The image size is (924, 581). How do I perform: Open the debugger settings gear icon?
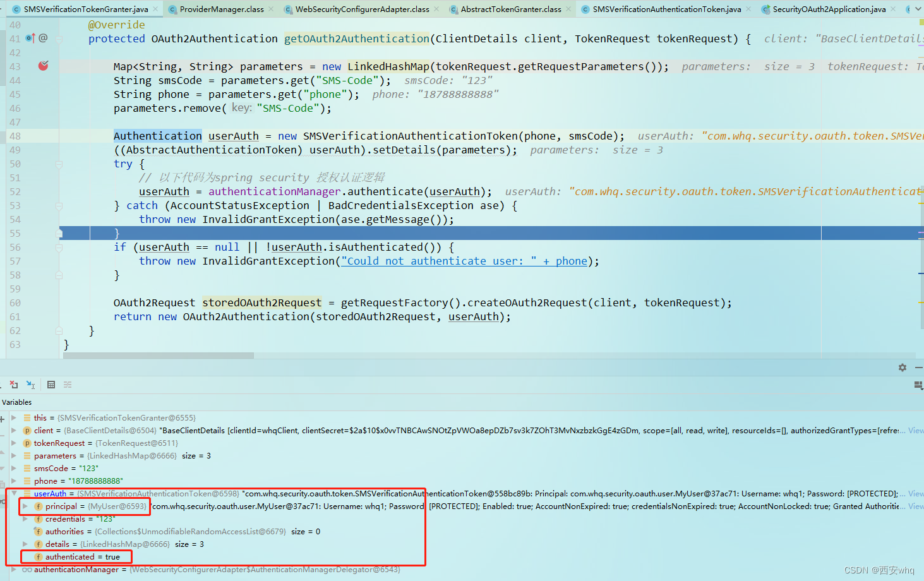[903, 368]
